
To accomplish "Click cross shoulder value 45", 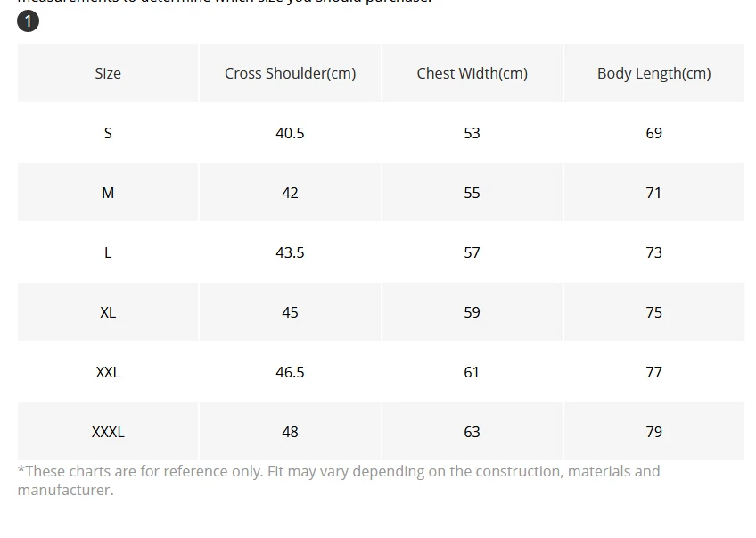I will pos(291,312).
